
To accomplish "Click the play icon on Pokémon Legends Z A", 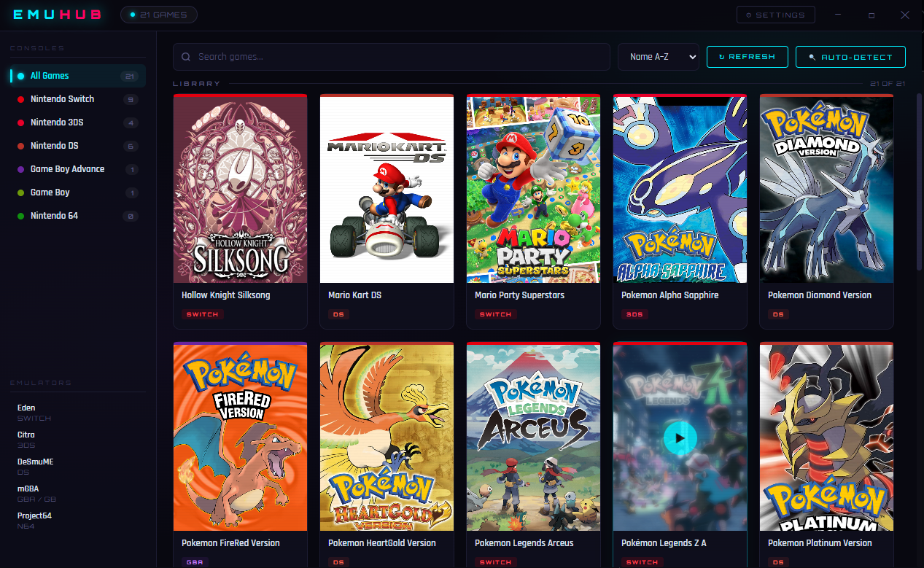I will click(x=680, y=438).
